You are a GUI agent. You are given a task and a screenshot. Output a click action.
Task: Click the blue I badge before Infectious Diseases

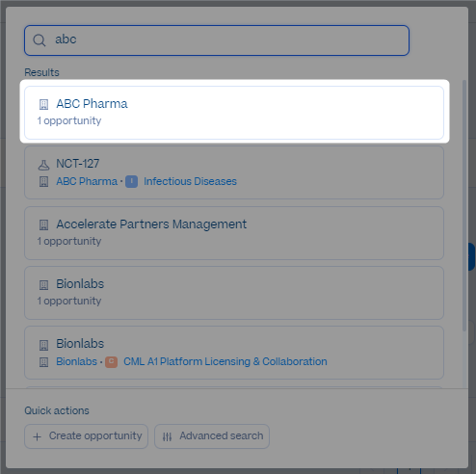click(131, 181)
